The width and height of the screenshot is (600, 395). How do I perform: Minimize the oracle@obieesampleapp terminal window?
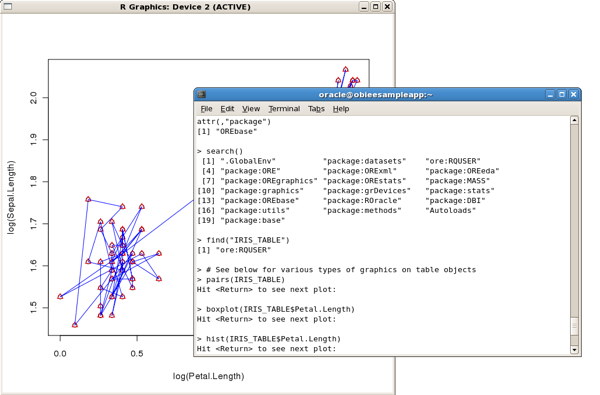550,95
